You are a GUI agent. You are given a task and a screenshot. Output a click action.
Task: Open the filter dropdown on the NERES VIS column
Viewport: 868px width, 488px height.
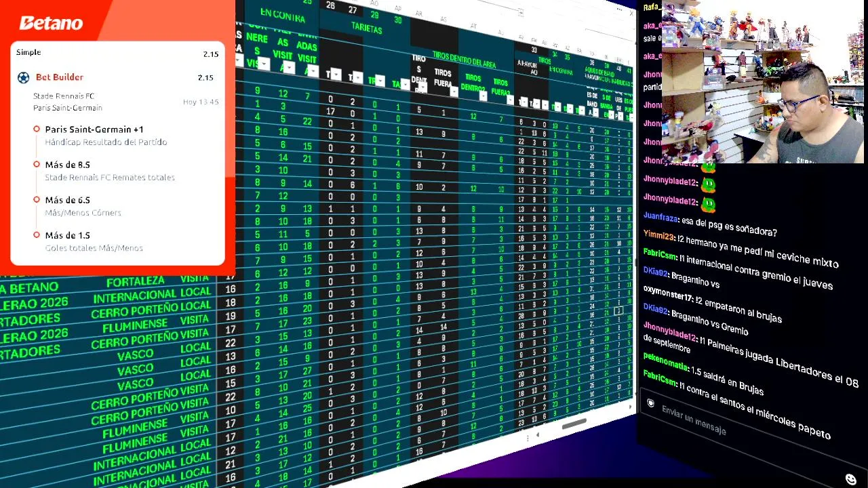point(263,64)
